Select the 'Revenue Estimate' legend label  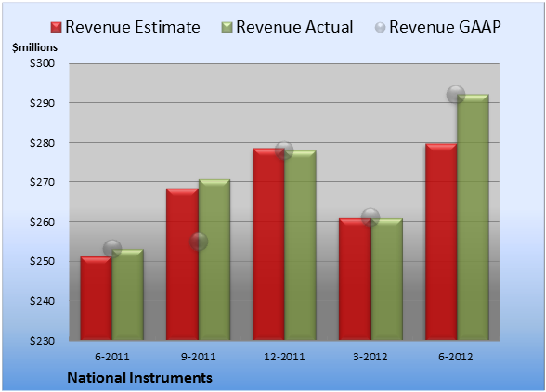[x=133, y=27]
